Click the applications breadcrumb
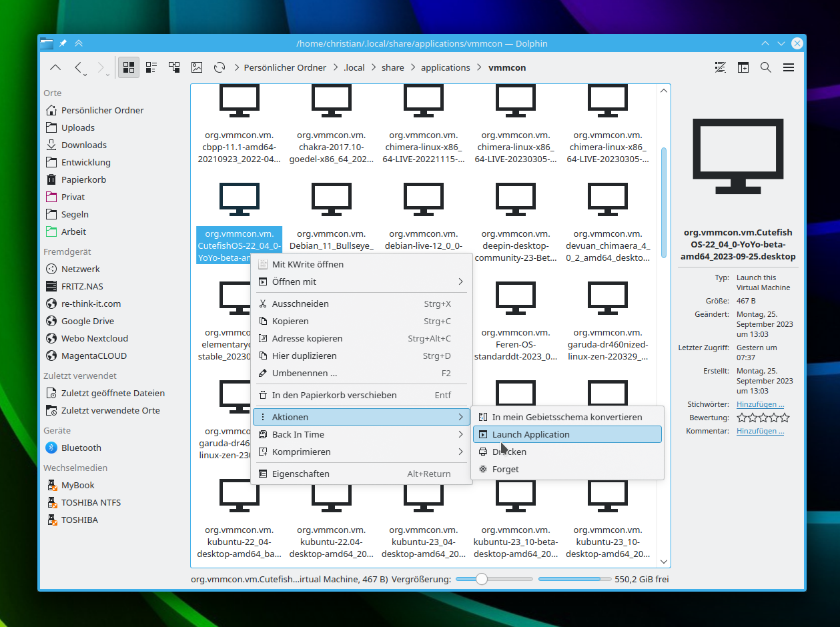 pos(446,67)
